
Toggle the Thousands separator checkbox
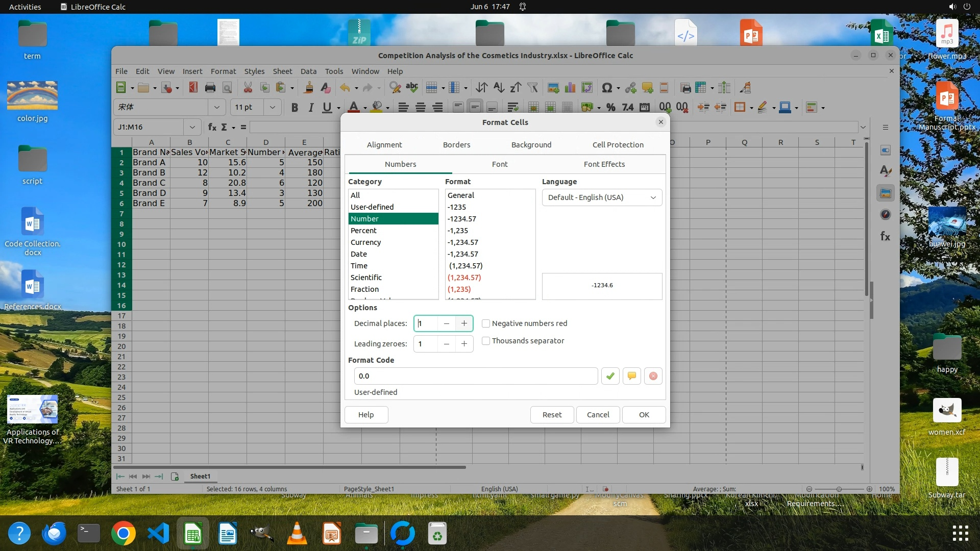click(486, 341)
